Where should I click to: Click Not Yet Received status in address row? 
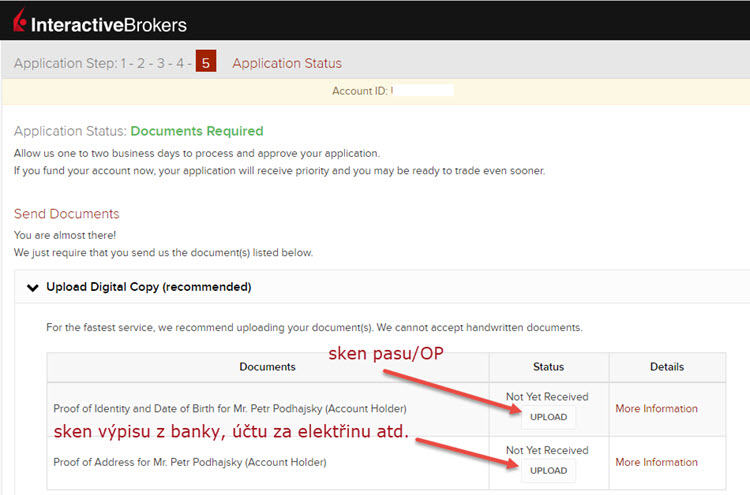coord(547,451)
